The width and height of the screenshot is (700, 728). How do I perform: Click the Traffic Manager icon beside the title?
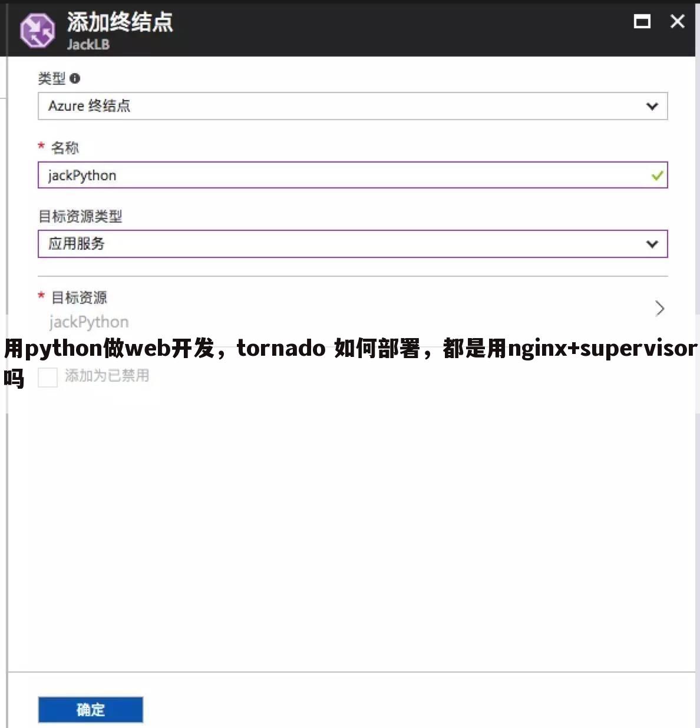click(38, 31)
